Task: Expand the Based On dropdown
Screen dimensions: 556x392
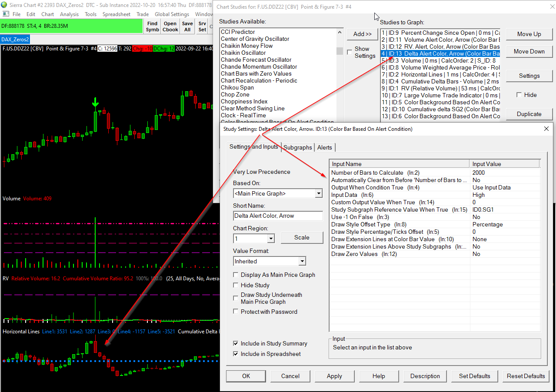Action: [319, 193]
